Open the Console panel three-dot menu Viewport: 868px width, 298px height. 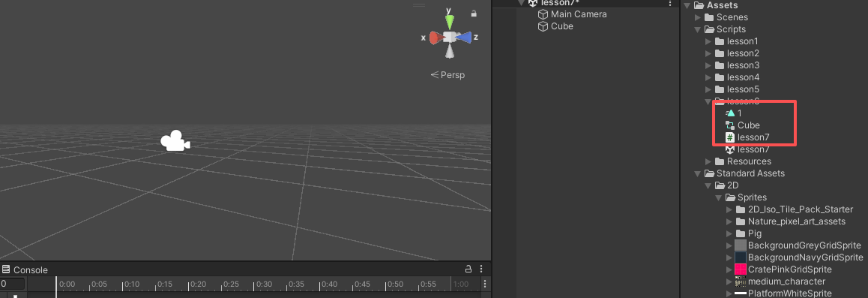click(x=481, y=269)
